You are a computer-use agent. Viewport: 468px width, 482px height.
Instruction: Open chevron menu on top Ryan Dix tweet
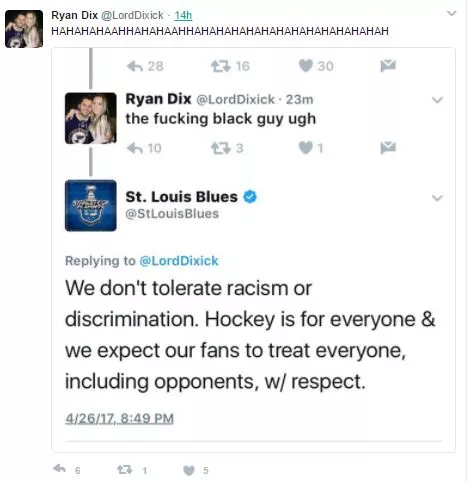point(452,13)
